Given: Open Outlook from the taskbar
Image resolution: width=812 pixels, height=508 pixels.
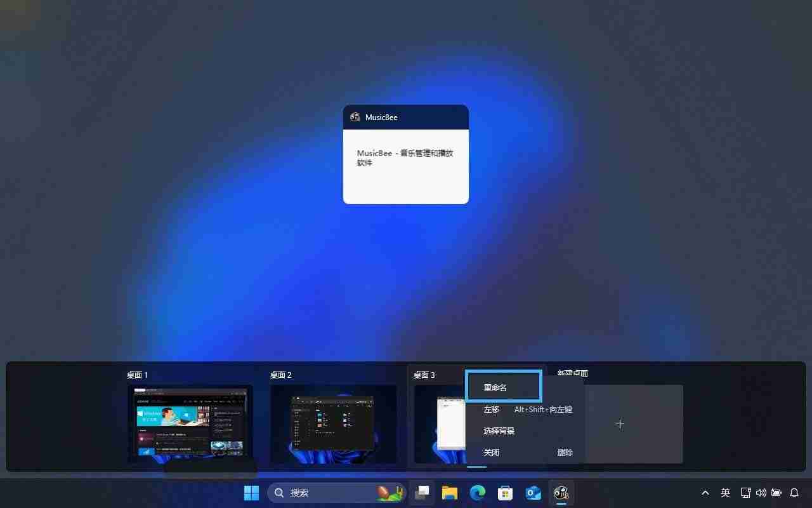Looking at the screenshot, I should [x=532, y=492].
